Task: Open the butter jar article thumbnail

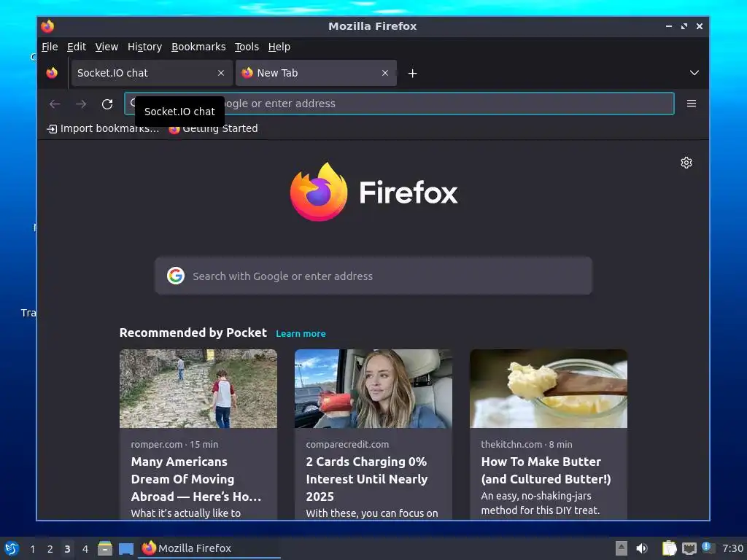Action: click(x=549, y=389)
